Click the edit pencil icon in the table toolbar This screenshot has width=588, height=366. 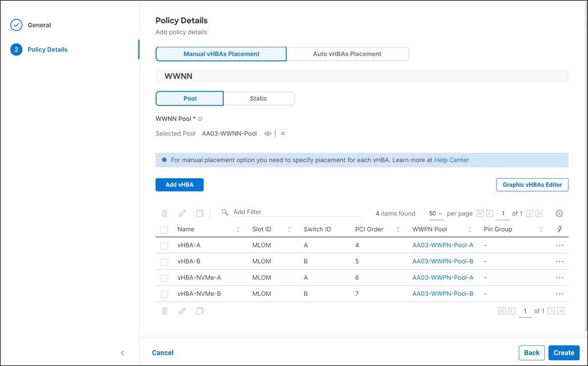pos(182,213)
